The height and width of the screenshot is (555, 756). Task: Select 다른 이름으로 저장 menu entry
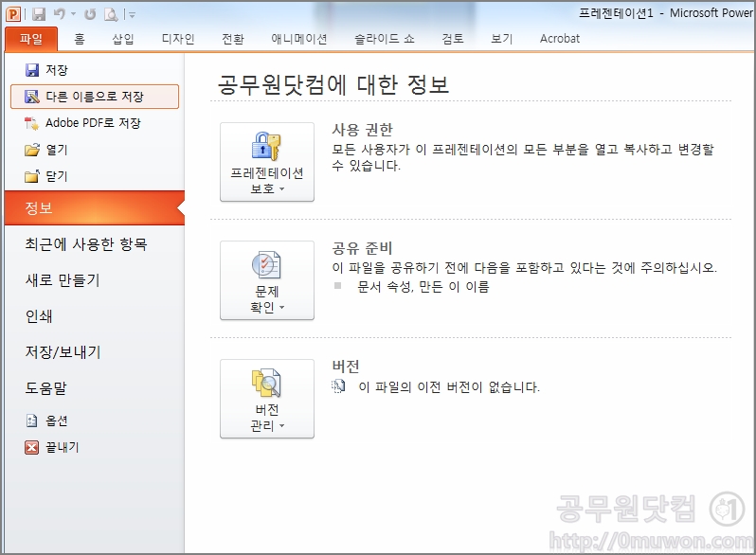pos(95,97)
